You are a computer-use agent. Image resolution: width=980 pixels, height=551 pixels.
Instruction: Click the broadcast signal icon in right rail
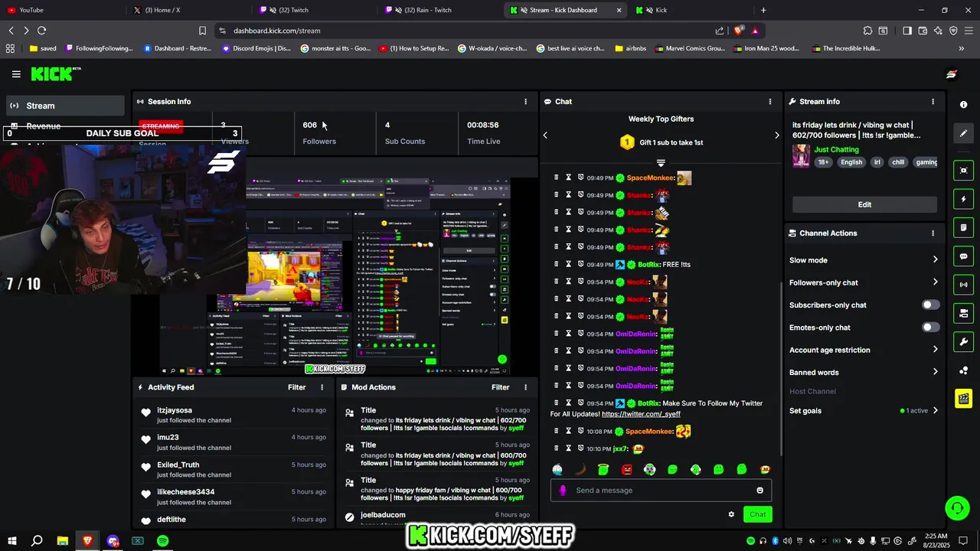963,285
